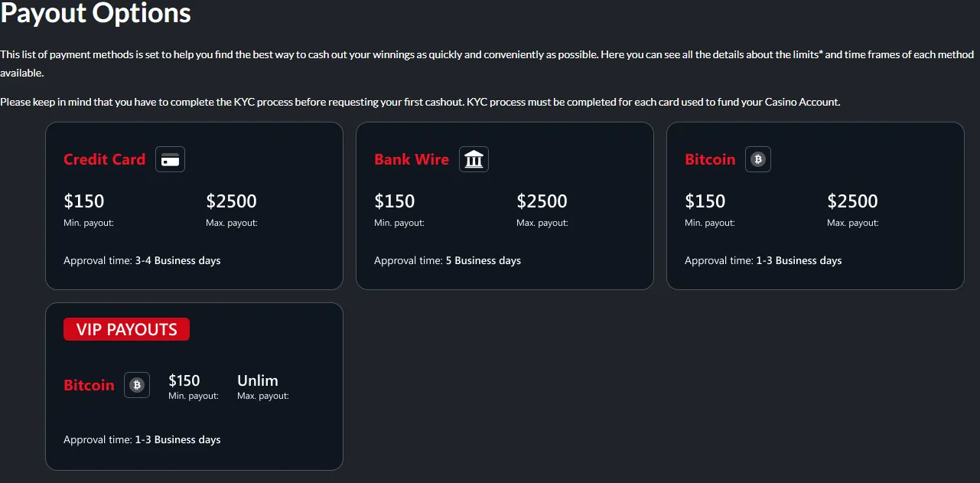Viewport: 980px width, 483px height.
Task: Click the $2500 max payout for Bank Wire
Action: (542, 201)
